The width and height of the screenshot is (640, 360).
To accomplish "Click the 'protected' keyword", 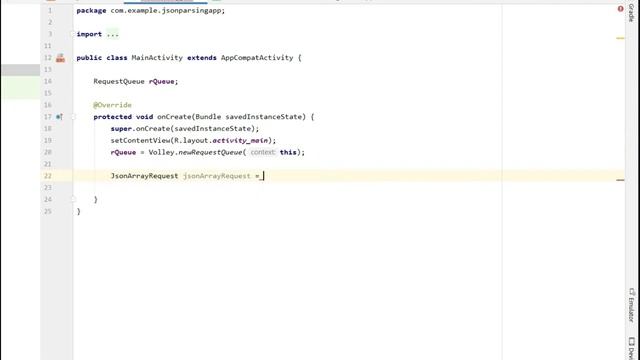I will coord(113,117).
